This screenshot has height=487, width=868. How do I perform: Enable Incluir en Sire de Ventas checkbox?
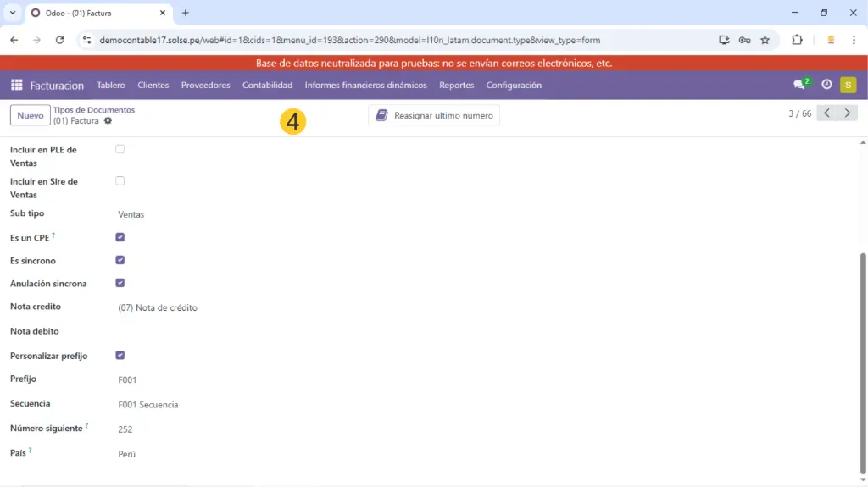pos(120,180)
